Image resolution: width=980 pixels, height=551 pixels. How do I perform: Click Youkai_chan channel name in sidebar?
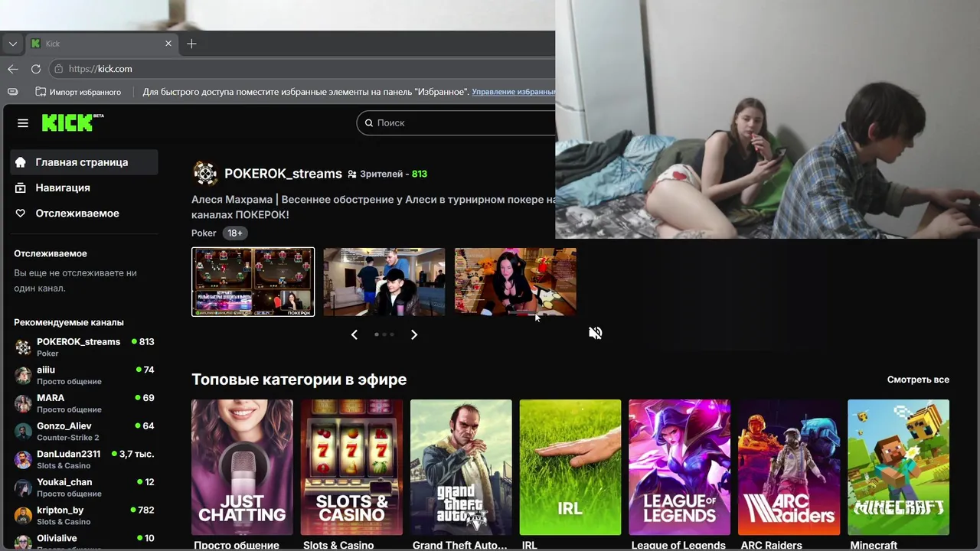64,482
